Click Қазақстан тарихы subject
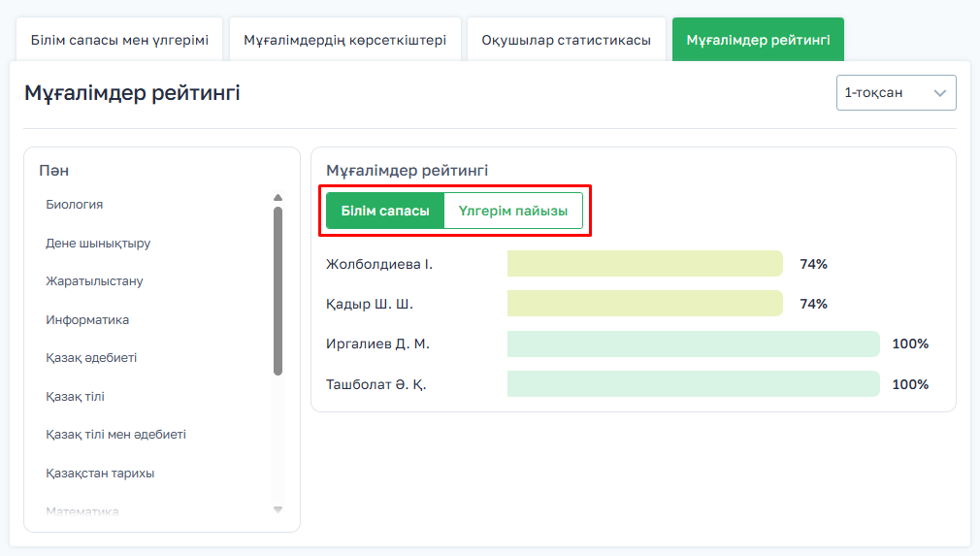The image size is (980, 556). click(100, 474)
